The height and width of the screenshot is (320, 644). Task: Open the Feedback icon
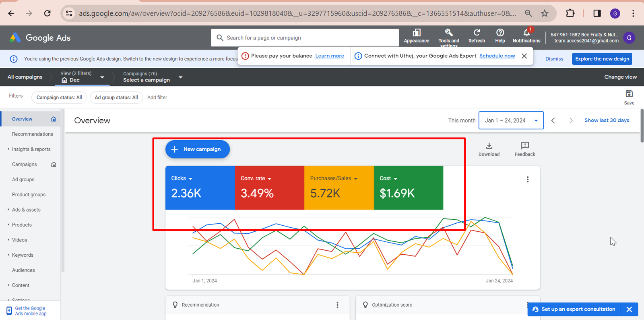525,149
